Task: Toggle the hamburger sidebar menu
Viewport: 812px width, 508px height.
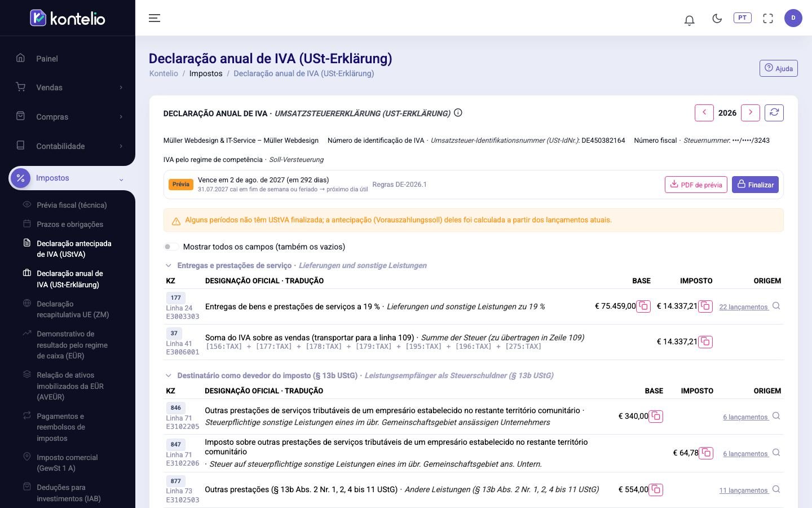Action: coord(155,18)
